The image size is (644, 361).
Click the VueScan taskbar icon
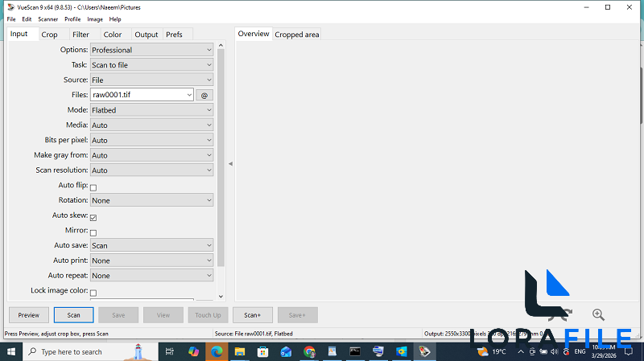coord(424,351)
